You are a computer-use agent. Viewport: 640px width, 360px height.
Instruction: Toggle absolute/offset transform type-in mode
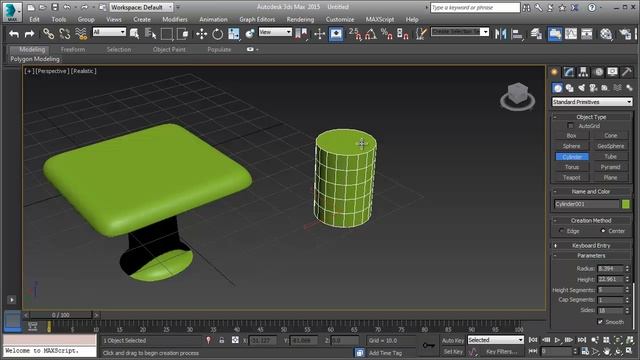235,340
